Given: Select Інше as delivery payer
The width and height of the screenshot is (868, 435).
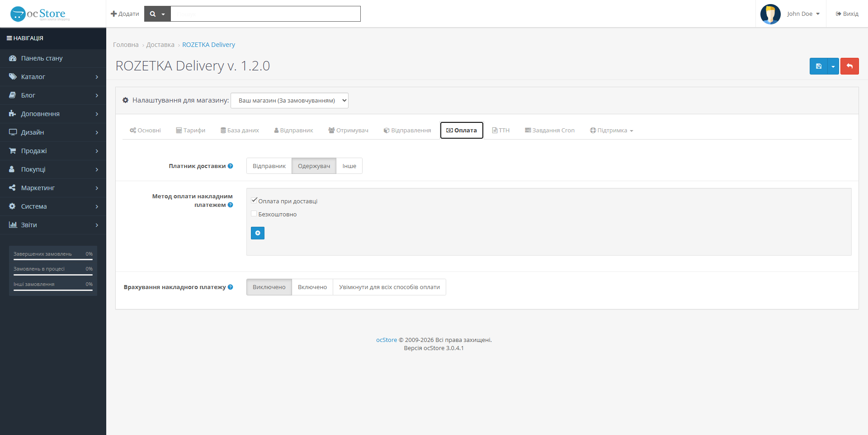Looking at the screenshot, I should (349, 166).
